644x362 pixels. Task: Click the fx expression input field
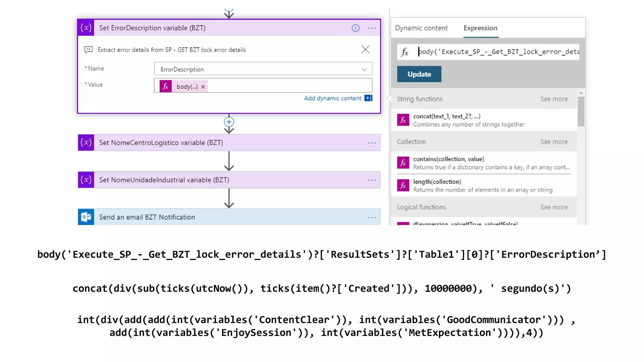click(497, 52)
